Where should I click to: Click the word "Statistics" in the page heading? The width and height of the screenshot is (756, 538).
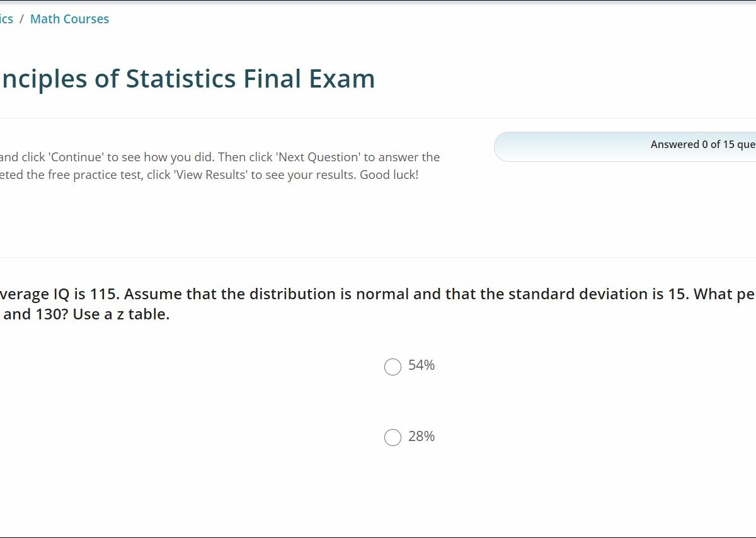point(180,79)
